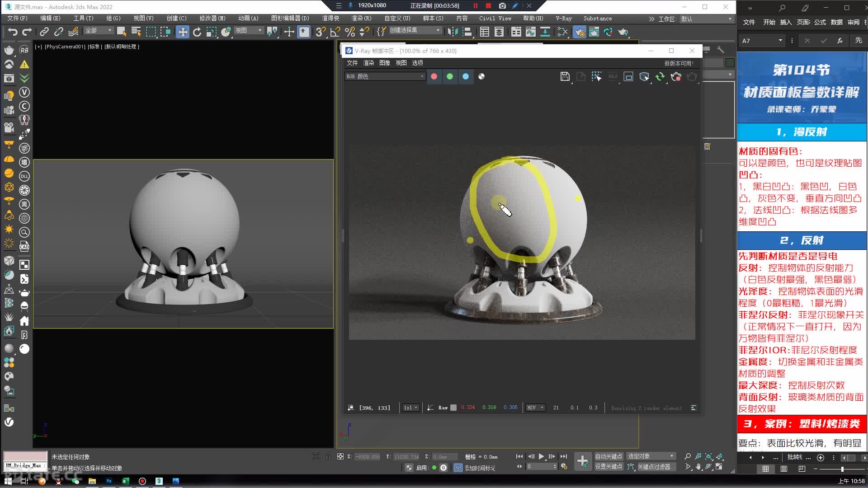Open the 视图 reference coordinate dropdown
The image size is (868, 488).
249,30
